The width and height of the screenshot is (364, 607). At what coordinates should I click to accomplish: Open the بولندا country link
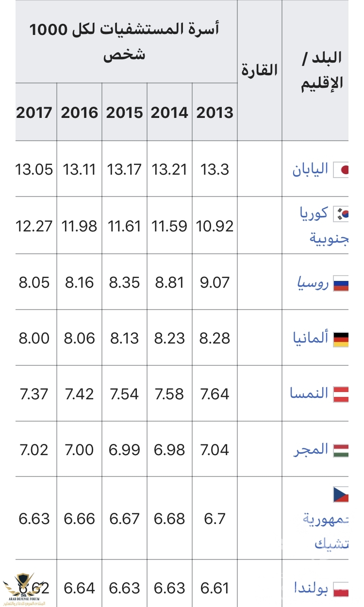click(x=312, y=589)
